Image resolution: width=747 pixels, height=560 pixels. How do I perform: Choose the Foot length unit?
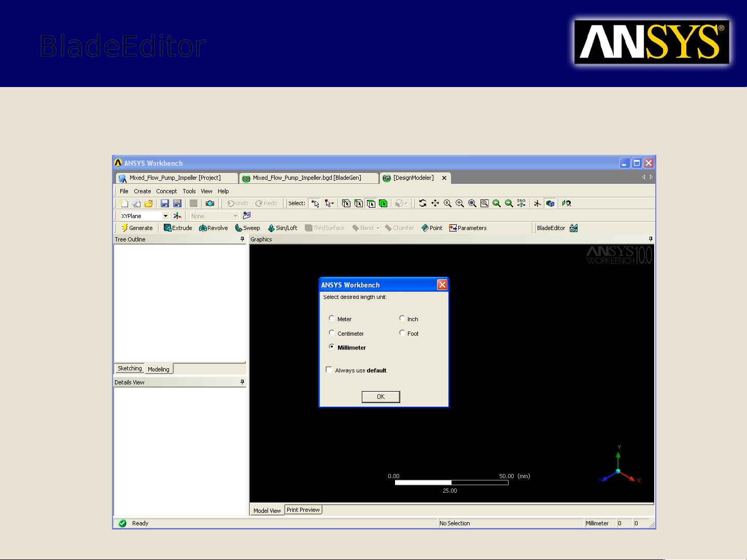[x=402, y=333]
